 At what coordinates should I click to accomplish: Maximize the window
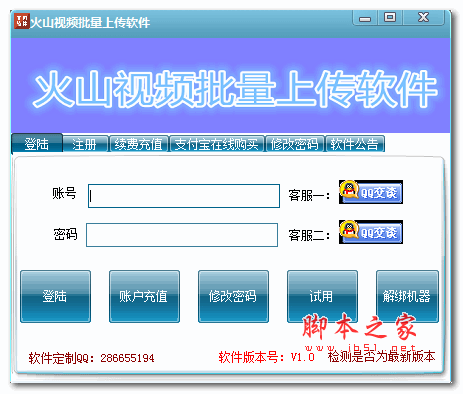pos(390,18)
